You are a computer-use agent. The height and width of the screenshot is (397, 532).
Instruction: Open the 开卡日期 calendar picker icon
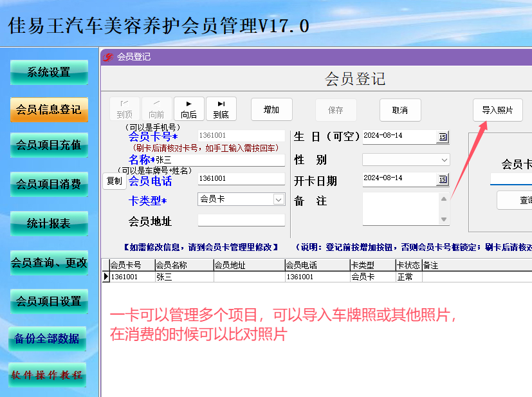pos(443,180)
